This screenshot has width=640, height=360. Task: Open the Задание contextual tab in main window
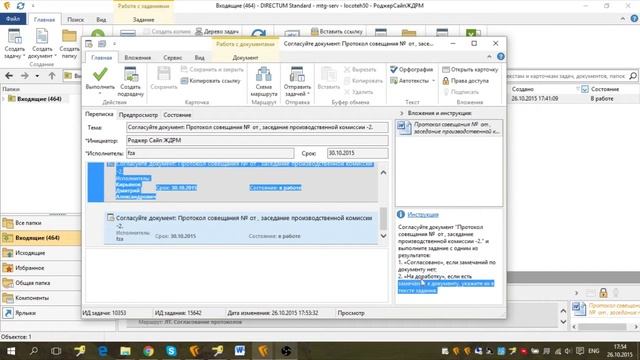pos(143,20)
